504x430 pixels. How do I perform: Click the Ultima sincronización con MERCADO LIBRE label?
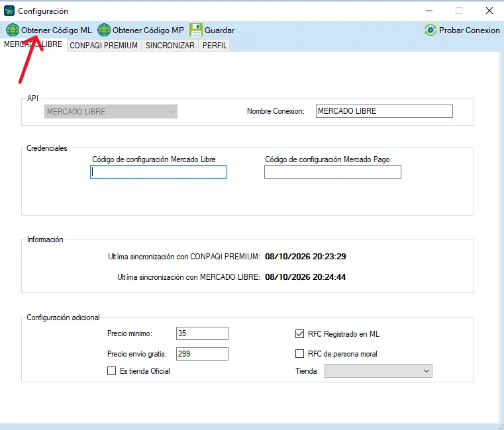pyautogui.click(x=189, y=277)
